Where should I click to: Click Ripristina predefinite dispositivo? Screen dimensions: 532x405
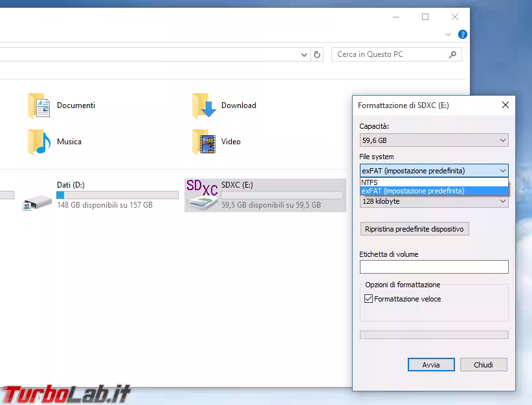coord(414,228)
